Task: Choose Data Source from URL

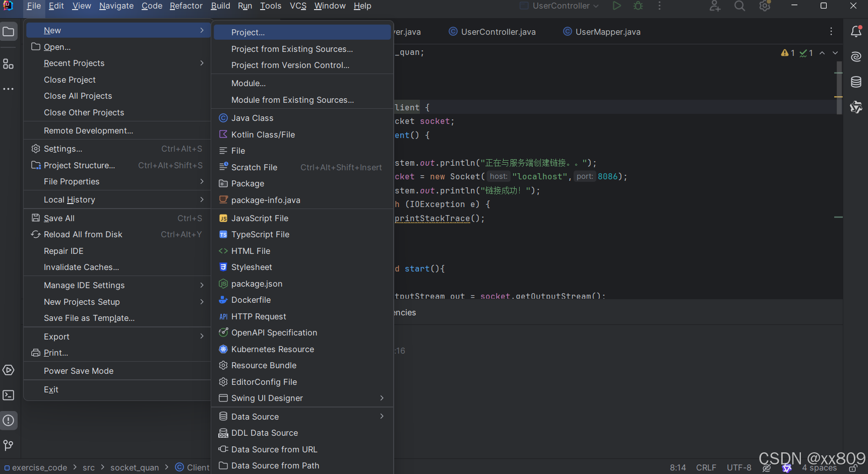Action: pos(302,449)
